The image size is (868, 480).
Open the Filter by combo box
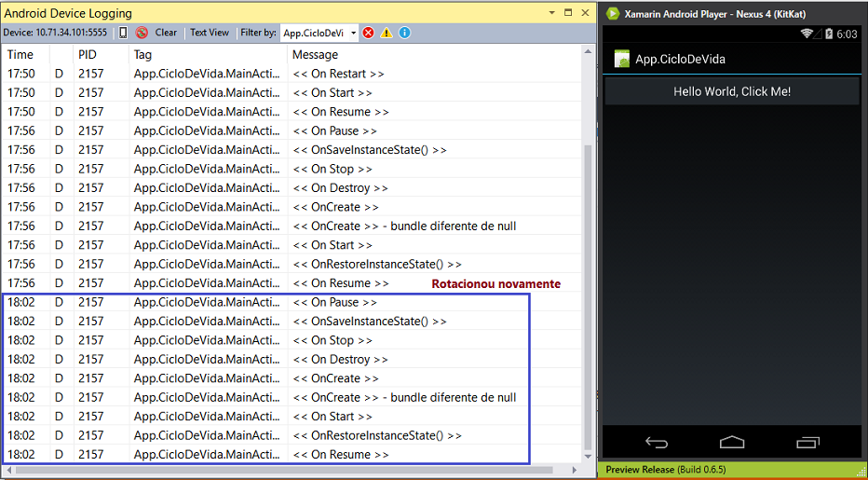[x=353, y=34]
